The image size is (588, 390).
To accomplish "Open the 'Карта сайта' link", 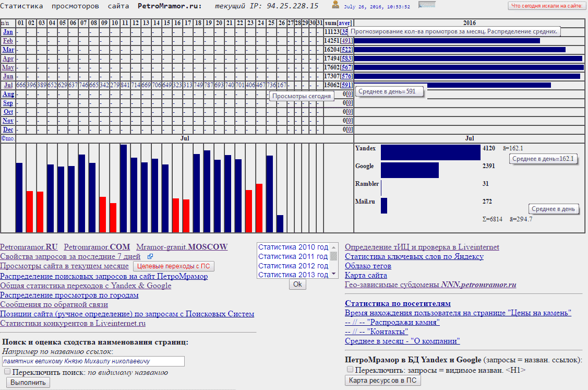I will [x=366, y=275].
